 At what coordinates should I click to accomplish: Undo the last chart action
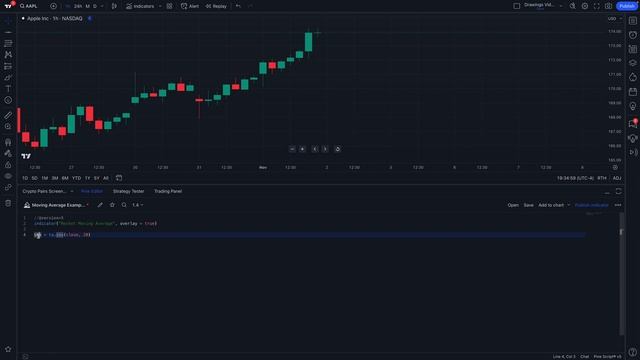238,6
